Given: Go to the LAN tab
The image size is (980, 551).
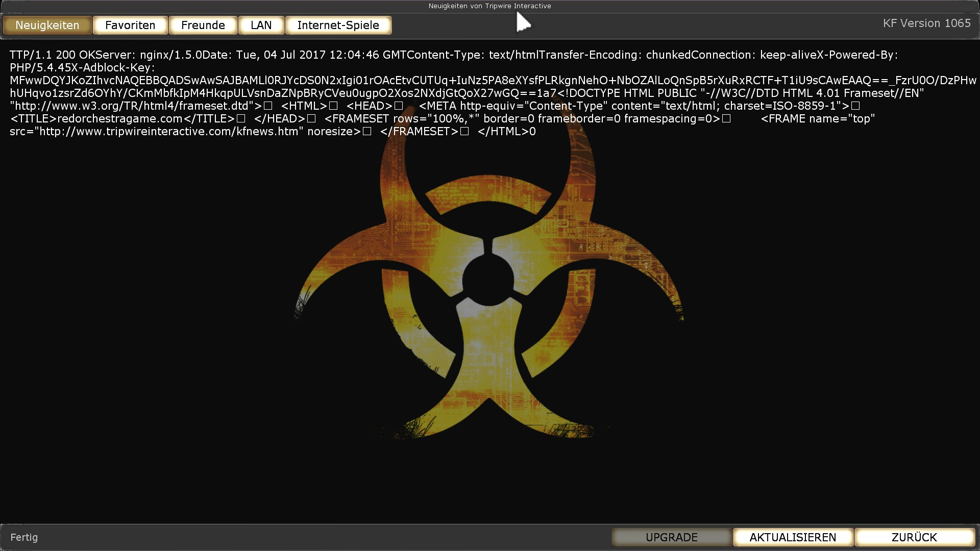Looking at the screenshot, I should (x=261, y=26).
